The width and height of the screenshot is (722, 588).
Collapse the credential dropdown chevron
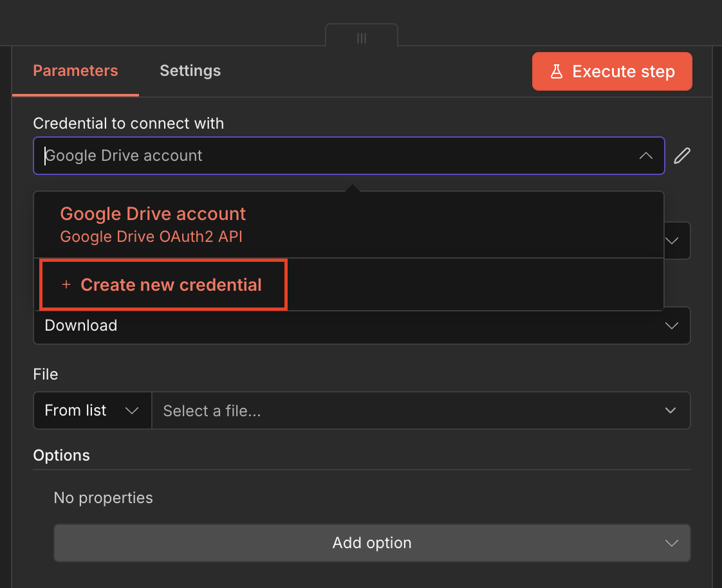[x=645, y=156]
